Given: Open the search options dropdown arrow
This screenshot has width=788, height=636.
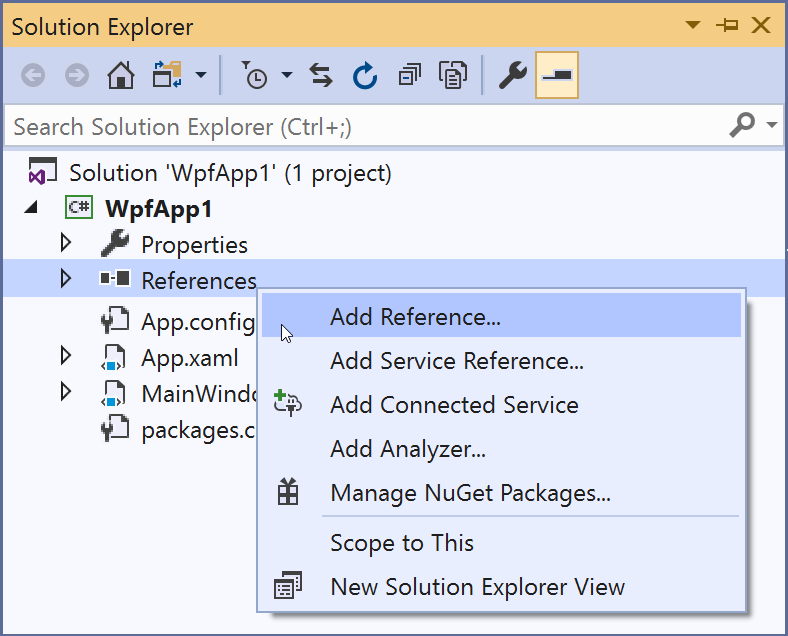Looking at the screenshot, I should [771, 126].
